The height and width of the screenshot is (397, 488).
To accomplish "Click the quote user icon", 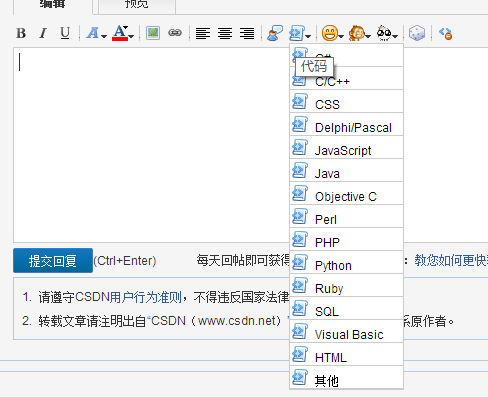I will (275, 33).
